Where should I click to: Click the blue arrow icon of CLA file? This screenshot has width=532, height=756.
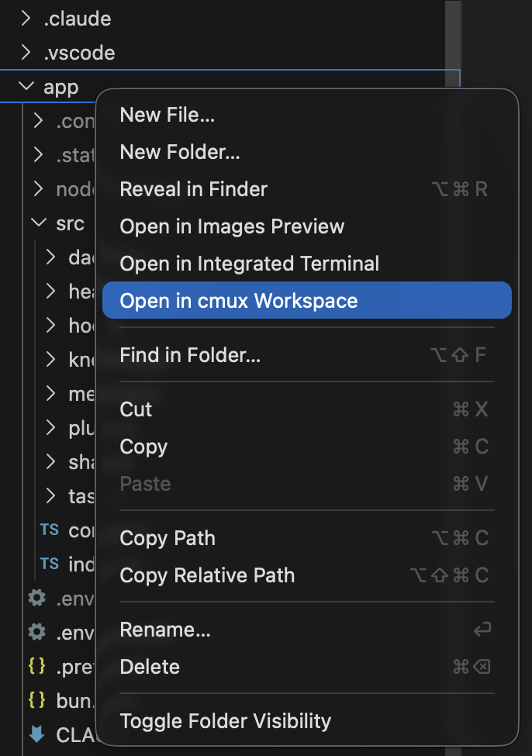click(x=37, y=734)
